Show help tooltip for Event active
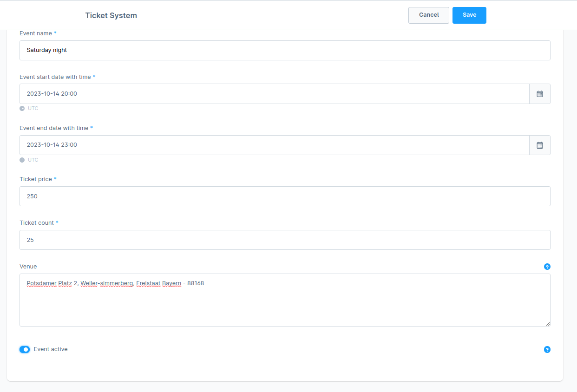 (x=547, y=349)
